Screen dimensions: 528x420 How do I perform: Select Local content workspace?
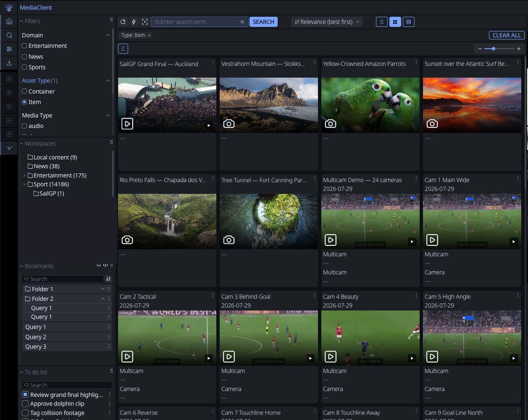(x=52, y=157)
